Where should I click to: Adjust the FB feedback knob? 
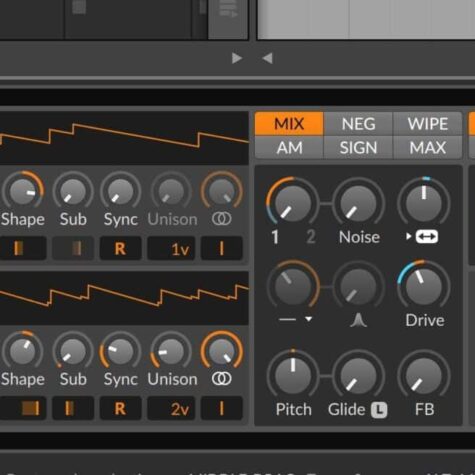pyautogui.click(x=424, y=375)
